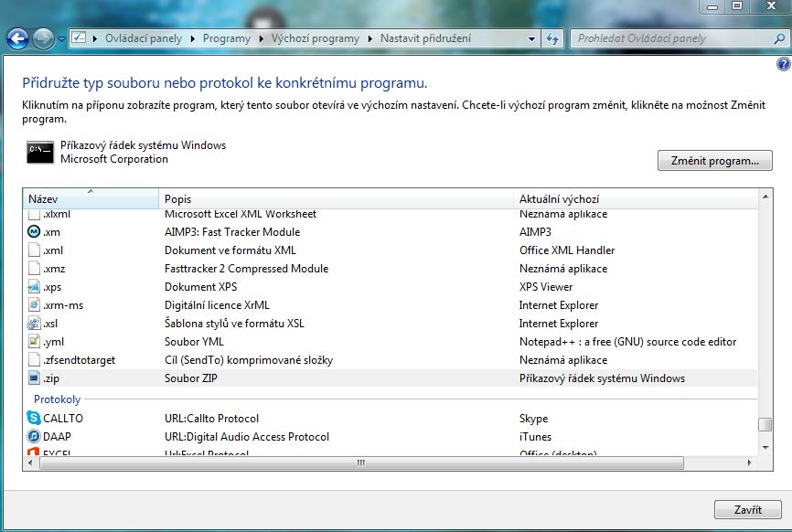This screenshot has height=532, width=792.
Task: Click the horizontal scrollbar right arrow
Action: click(750, 463)
